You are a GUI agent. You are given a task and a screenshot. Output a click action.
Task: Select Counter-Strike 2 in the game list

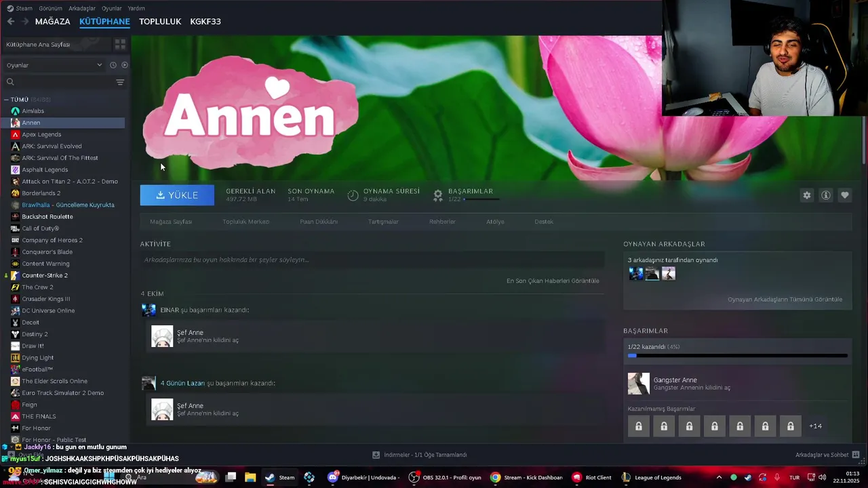(45, 276)
